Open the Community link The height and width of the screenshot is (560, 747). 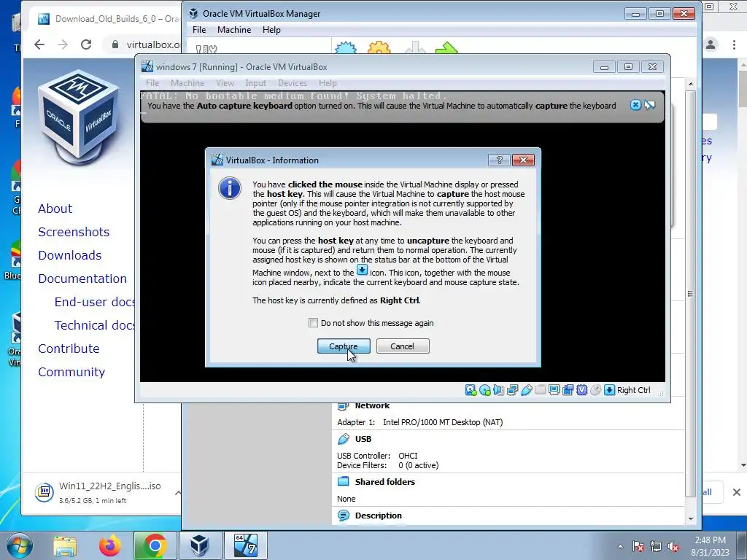coord(71,372)
